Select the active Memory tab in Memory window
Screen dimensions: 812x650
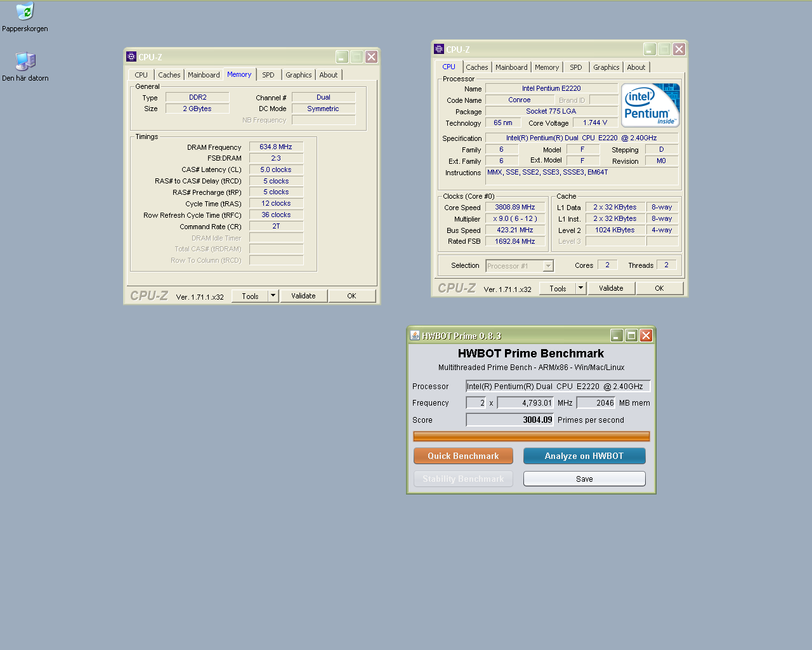[239, 74]
